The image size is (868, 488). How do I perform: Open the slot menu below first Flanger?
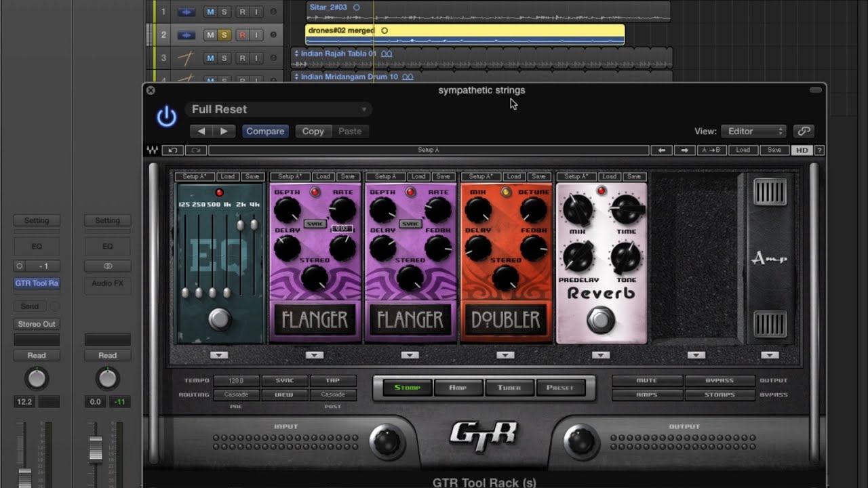click(x=315, y=355)
